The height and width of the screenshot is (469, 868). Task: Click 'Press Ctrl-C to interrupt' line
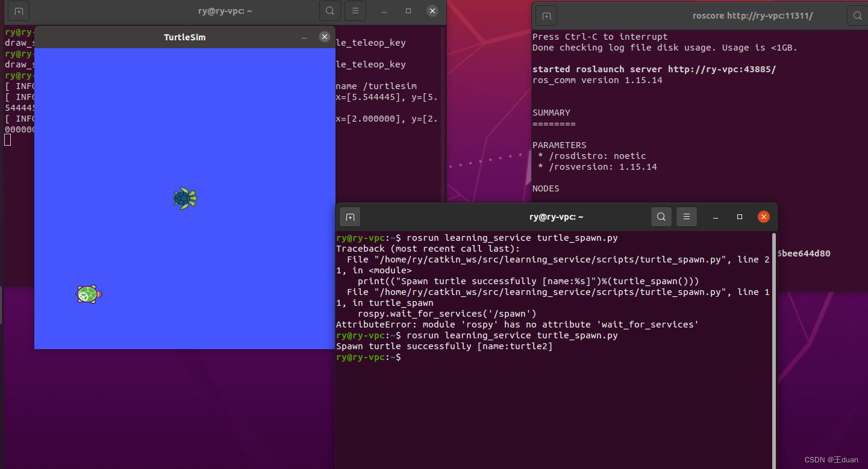[x=600, y=37]
